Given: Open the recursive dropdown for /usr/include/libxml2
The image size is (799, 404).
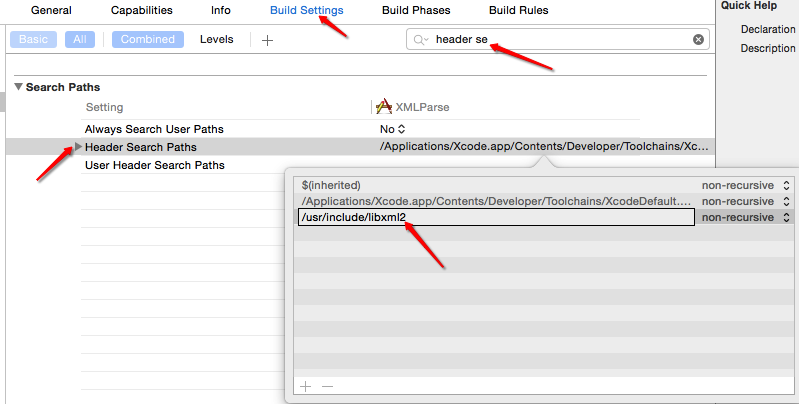Looking at the screenshot, I should click(x=745, y=217).
